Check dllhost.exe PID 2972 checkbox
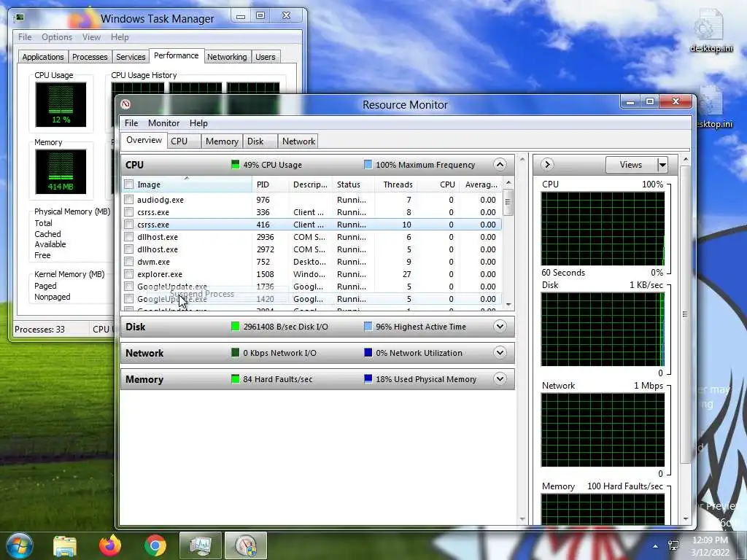 pos(128,249)
